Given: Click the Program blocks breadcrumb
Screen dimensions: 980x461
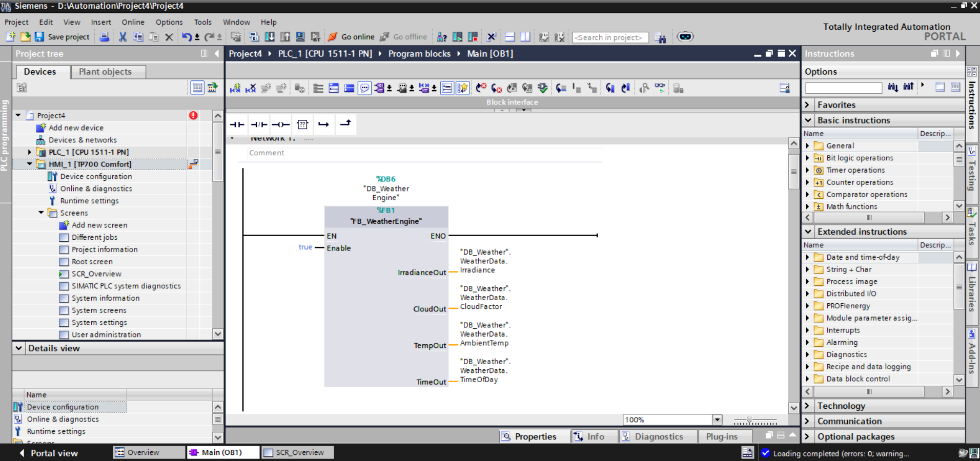Looking at the screenshot, I should click(419, 54).
